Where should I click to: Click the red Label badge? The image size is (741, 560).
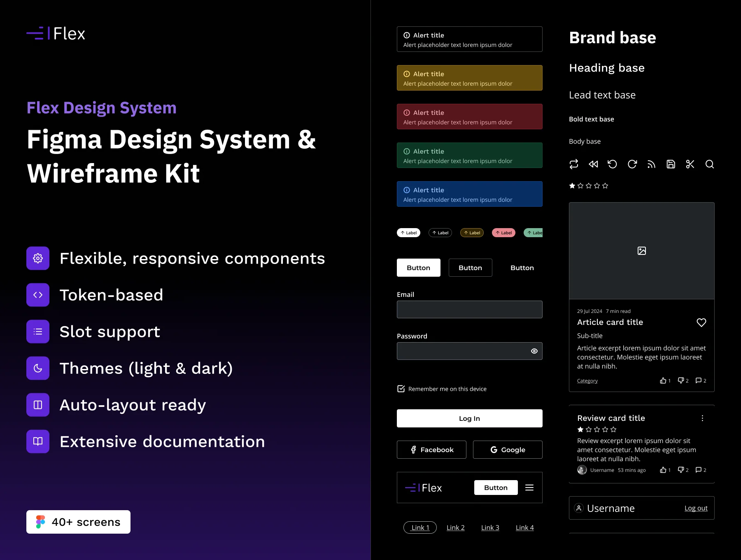pyautogui.click(x=504, y=233)
